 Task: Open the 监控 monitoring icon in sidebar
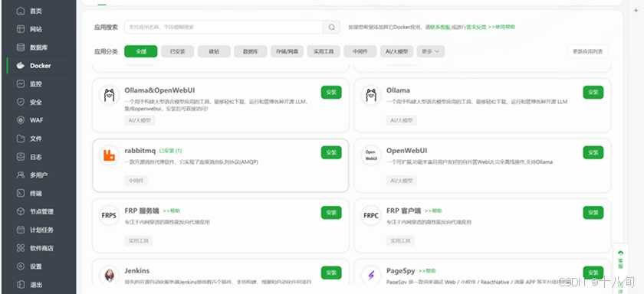click(x=21, y=83)
